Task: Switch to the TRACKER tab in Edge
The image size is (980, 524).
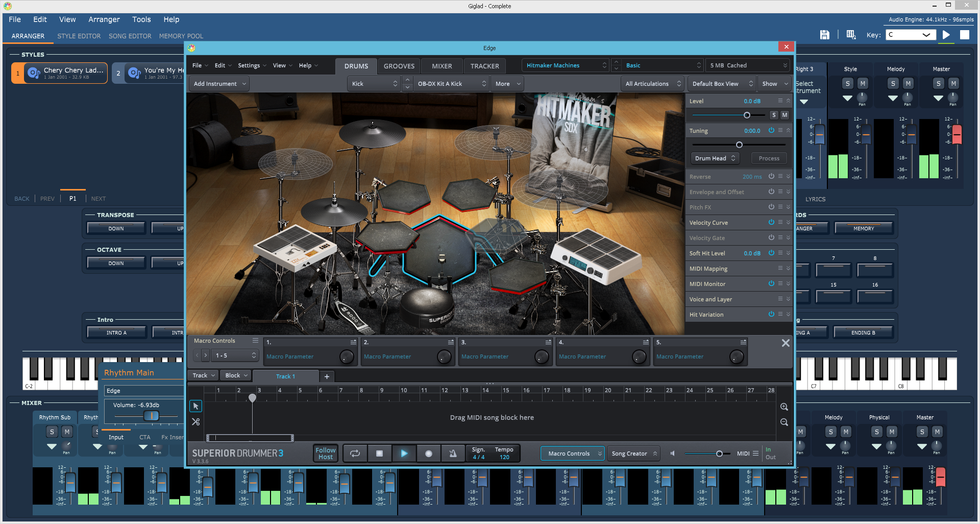Action: tap(485, 66)
